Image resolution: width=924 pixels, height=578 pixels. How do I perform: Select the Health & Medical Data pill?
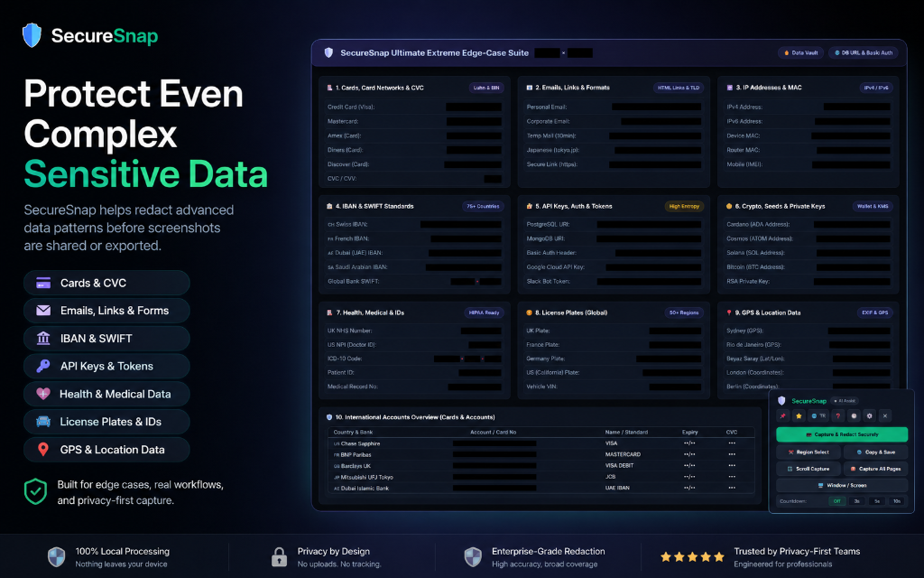106,394
